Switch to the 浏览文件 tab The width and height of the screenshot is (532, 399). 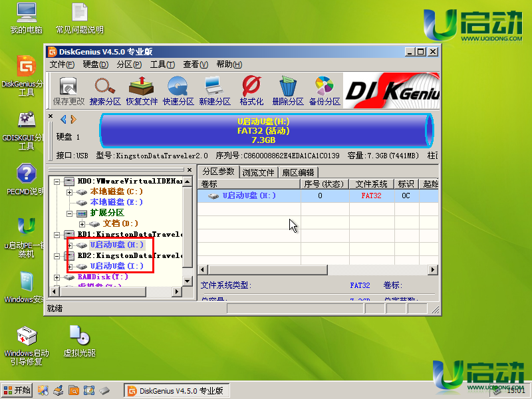click(258, 172)
